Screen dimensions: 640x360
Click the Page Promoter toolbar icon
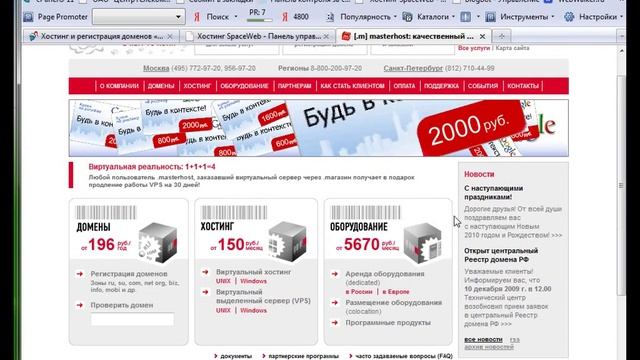[x=28, y=17]
